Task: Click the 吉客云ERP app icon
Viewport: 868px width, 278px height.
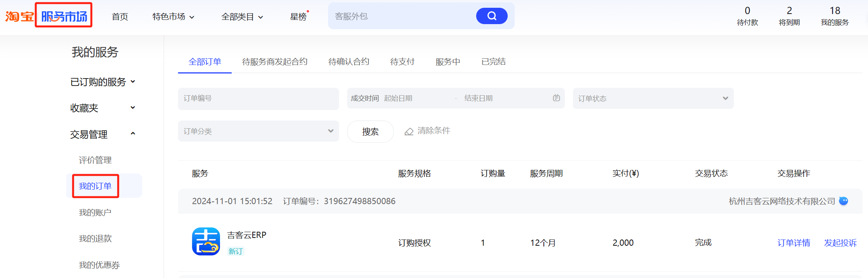Action: point(206,241)
